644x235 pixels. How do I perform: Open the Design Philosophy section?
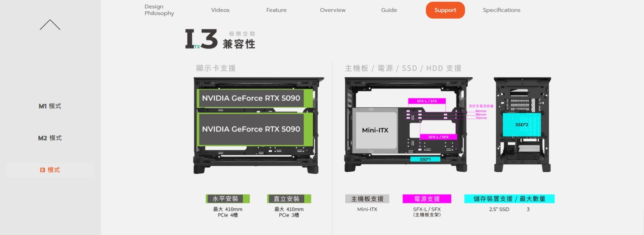(159, 10)
